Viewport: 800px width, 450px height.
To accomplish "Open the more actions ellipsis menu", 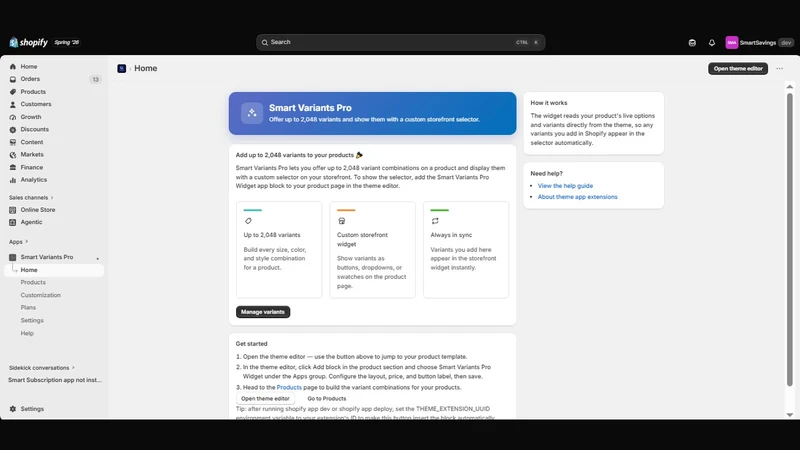I will pyautogui.click(x=780, y=68).
